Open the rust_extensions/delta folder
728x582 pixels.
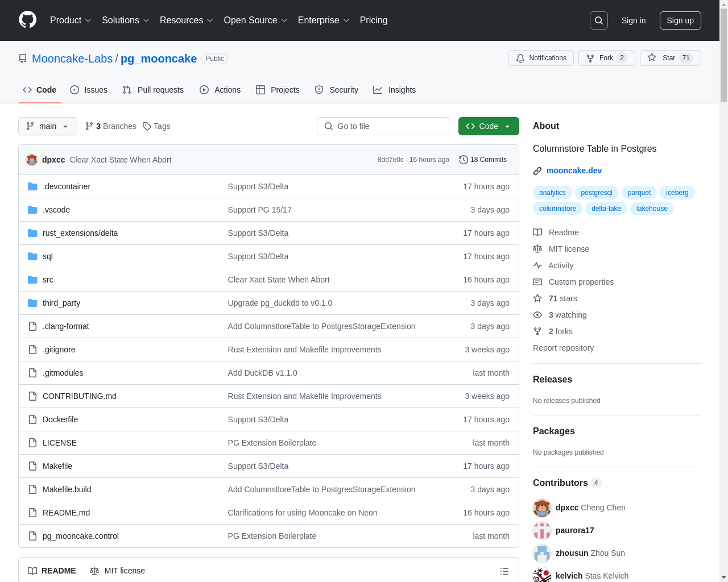coord(80,233)
